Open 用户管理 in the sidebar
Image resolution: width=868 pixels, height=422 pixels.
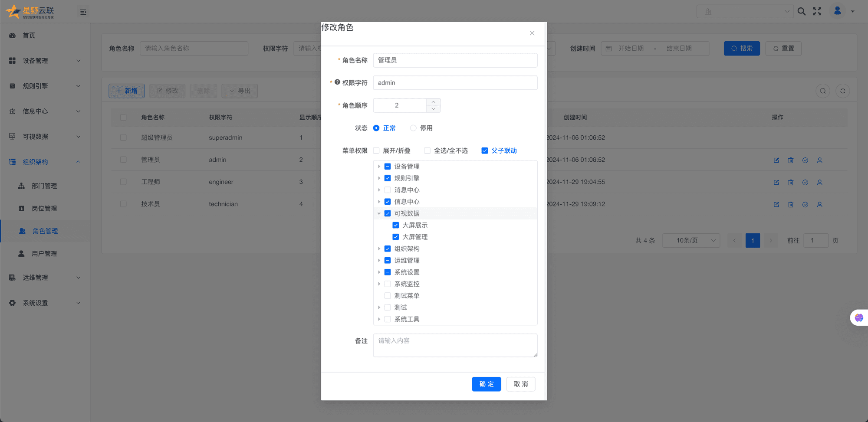[44, 254]
